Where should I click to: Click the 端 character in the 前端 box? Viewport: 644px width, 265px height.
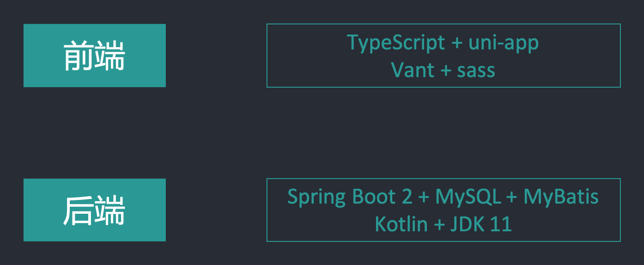110,56
